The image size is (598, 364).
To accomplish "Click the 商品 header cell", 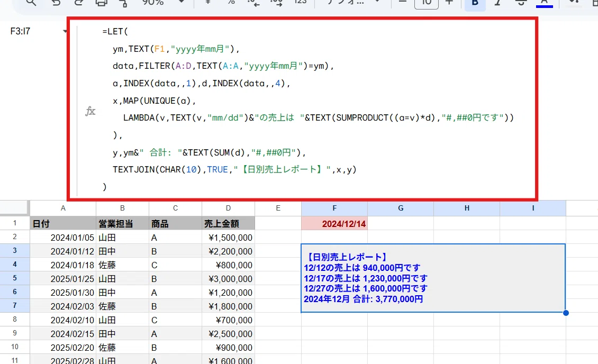I will pyautogui.click(x=176, y=223).
